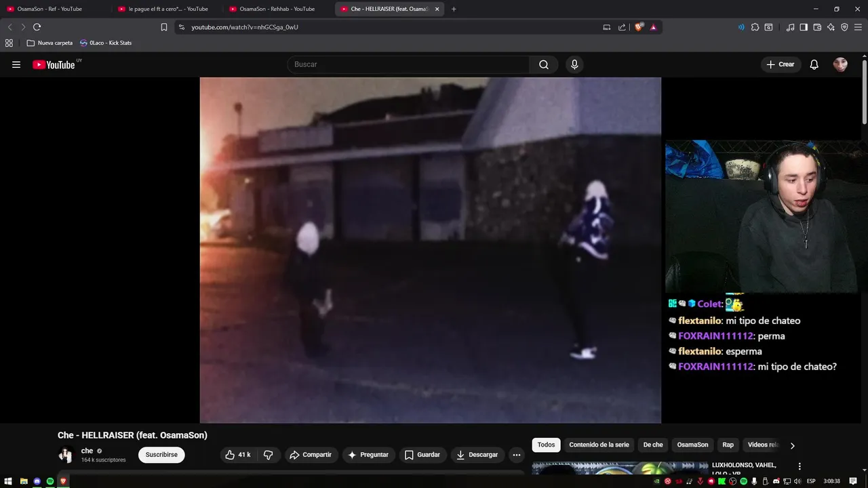Go forward in browser history

[x=23, y=27]
